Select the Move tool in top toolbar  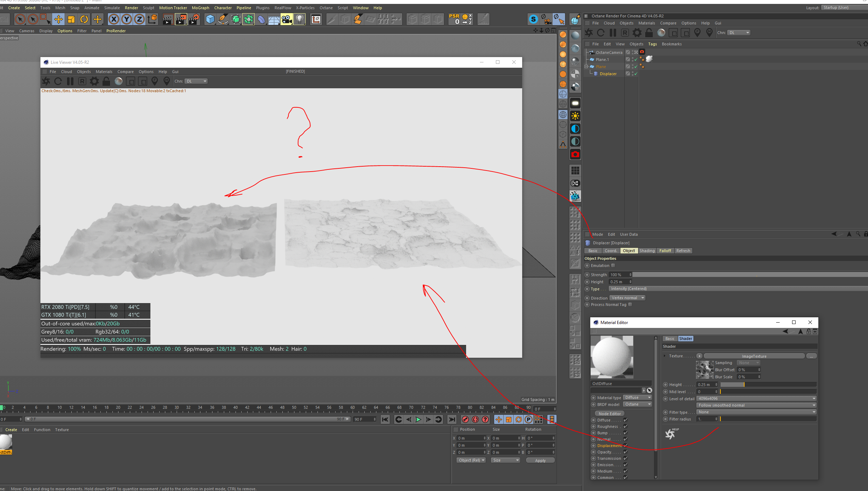coord(59,19)
